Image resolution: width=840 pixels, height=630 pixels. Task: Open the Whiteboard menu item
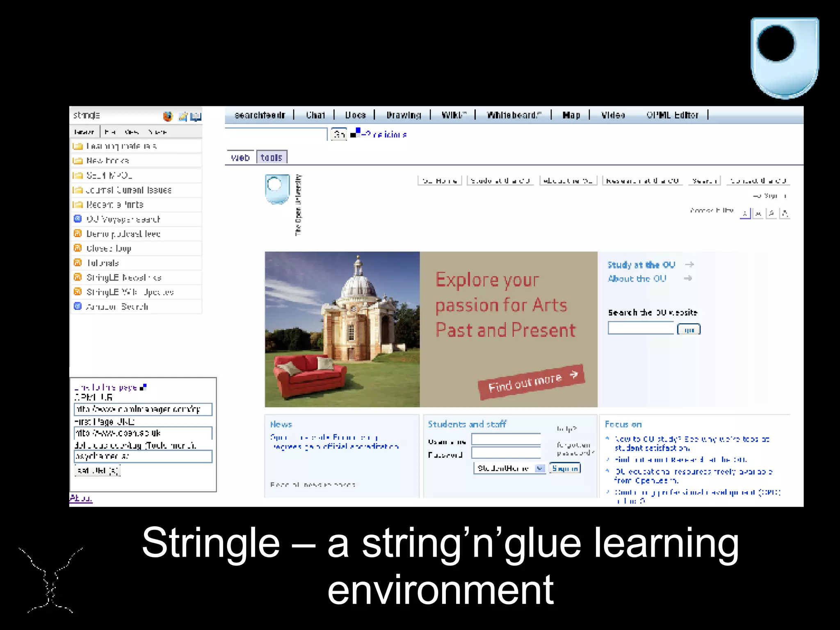(514, 115)
